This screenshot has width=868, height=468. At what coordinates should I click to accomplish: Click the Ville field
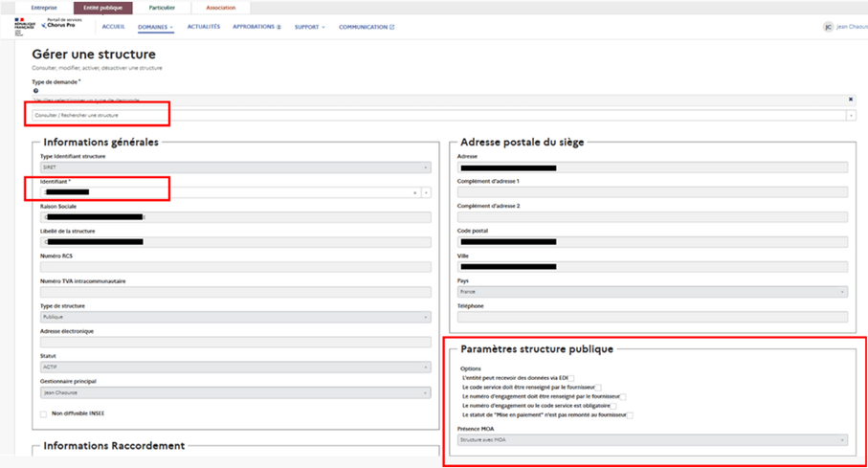pos(652,267)
